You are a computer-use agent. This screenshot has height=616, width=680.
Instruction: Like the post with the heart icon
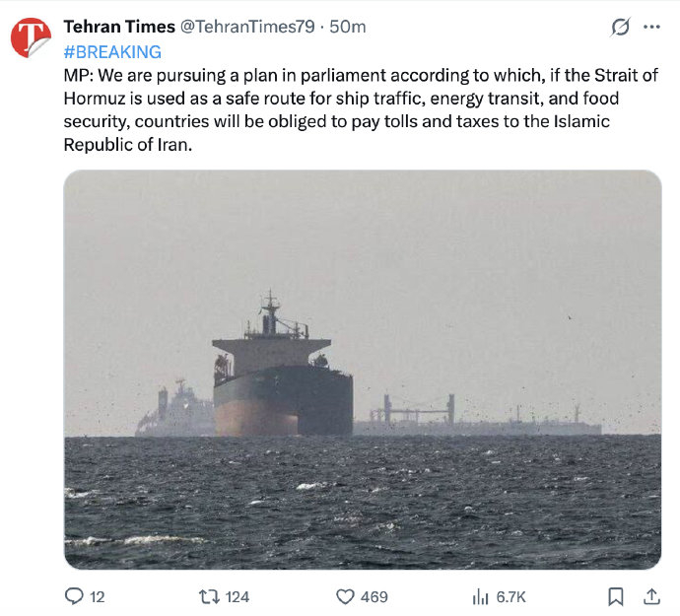point(345,596)
